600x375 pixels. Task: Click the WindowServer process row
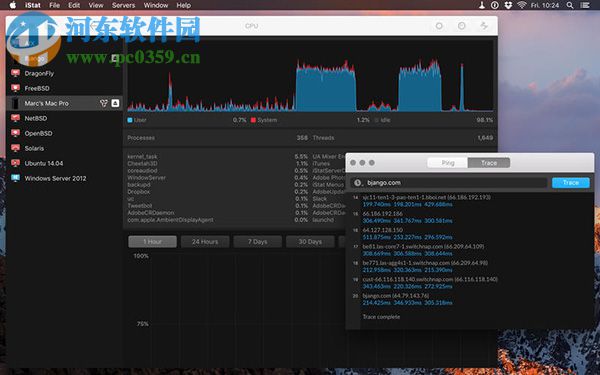pyautogui.click(x=217, y=178)
